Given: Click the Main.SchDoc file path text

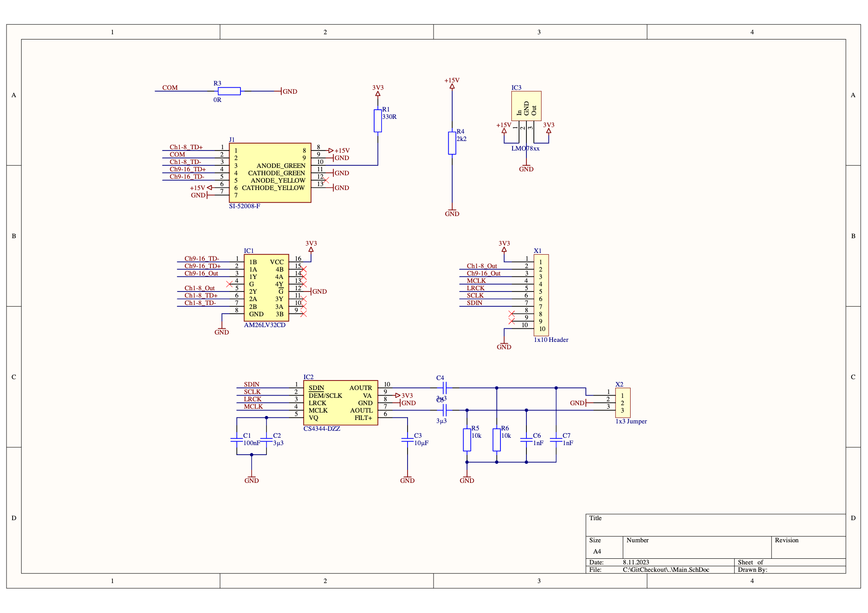Looking at the screenshot, I should coord(665,570).
